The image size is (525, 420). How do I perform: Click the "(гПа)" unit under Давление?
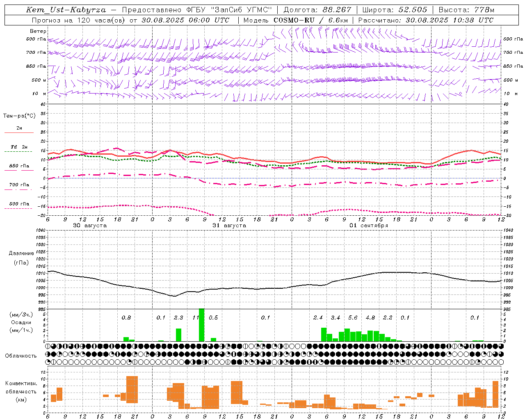[x=21, y=263]
